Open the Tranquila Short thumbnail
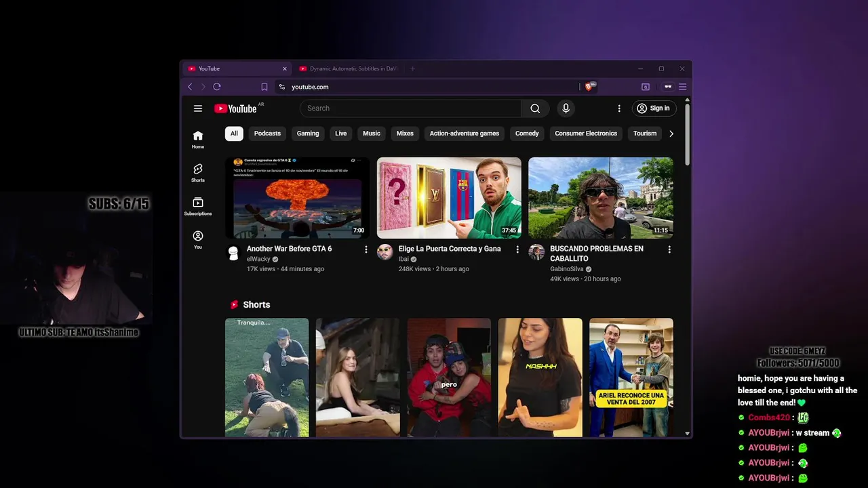The width and height of the screenshot is (868, 488). click(x=267, y=378)
